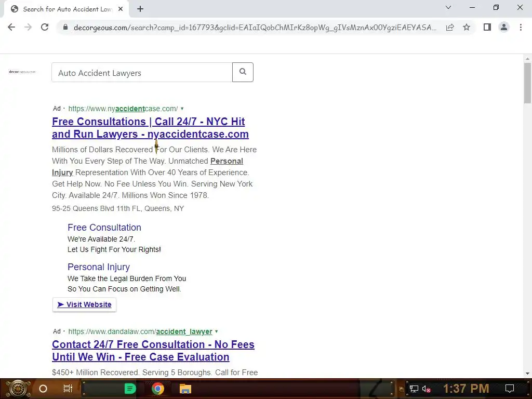Viewport: 532px width, 399px height.
Task: View site security lock info
Action: pos(65,27)
